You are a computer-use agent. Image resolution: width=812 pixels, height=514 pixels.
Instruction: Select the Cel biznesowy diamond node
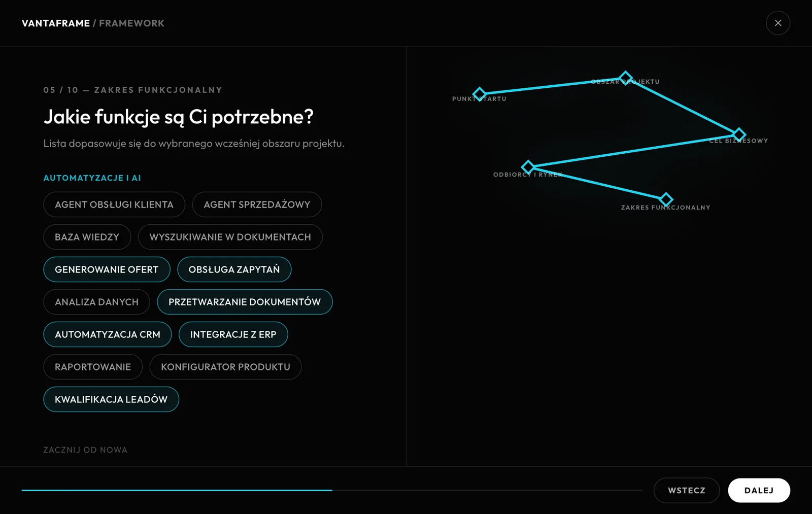[x=739, y=134]
